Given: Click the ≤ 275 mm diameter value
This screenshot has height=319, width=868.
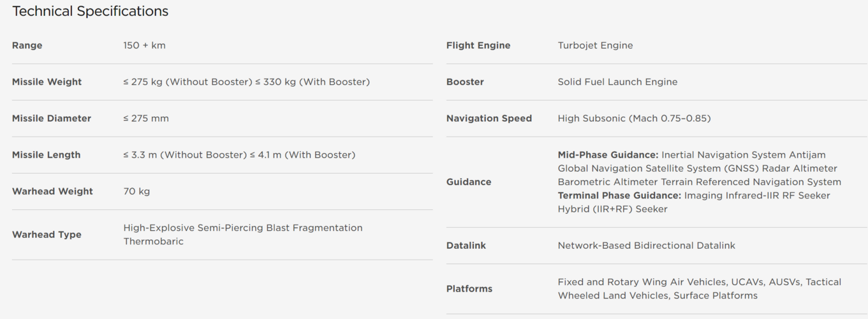Looking at the screenshot, I should (146, 118).
